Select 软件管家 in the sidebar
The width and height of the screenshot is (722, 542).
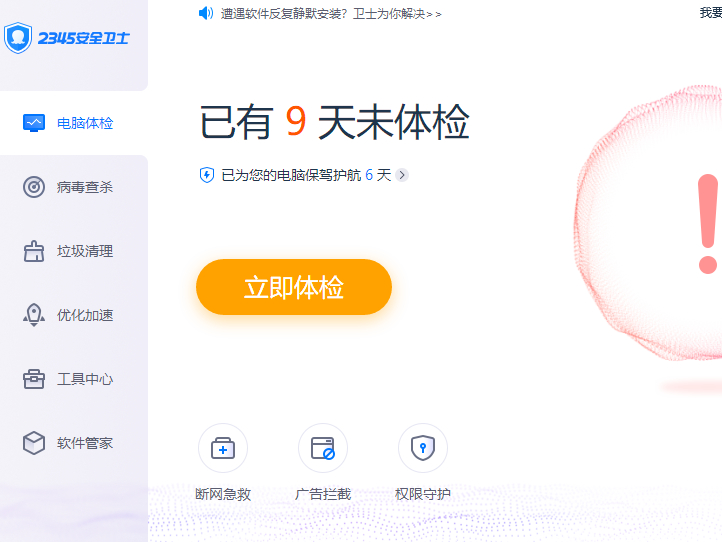pos(74,443)
